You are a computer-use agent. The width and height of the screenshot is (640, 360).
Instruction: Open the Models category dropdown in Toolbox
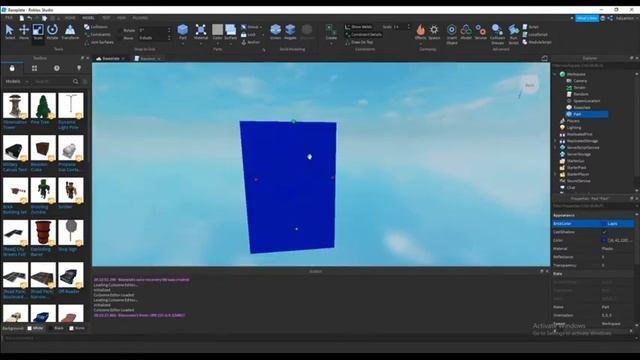pyautogui.click(x=17, y=82)
